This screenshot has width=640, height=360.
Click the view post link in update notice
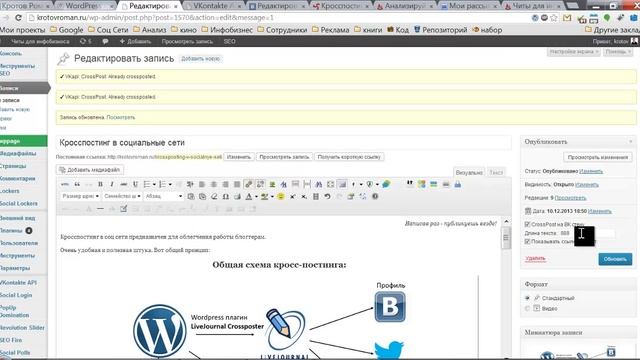click(120, 117)
